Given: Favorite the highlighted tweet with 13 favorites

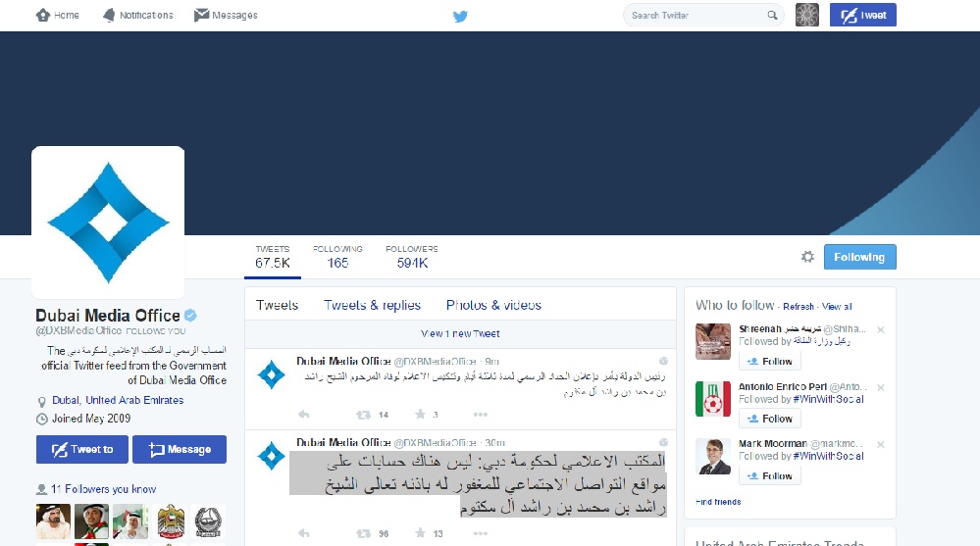Looking at the screenshot, I should click(421, 533).
